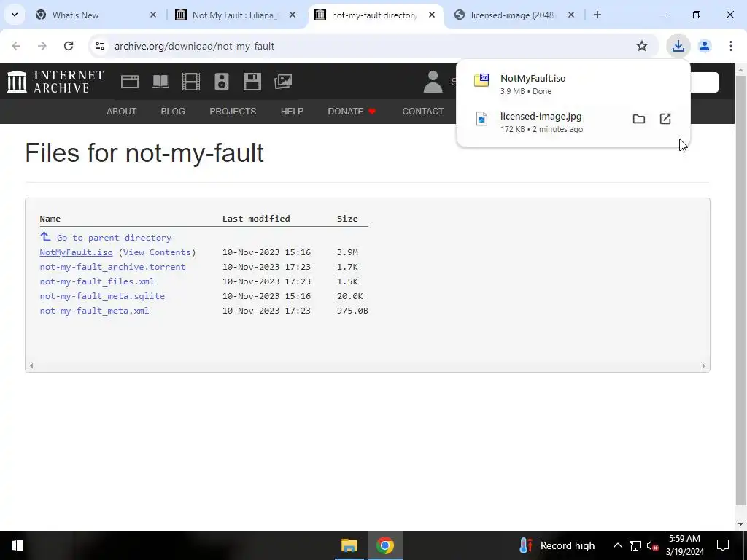The height and width of the screenshot is (560, 747).
Task: Click the muted volume tray icon
Action: click(x=652, y=545)
